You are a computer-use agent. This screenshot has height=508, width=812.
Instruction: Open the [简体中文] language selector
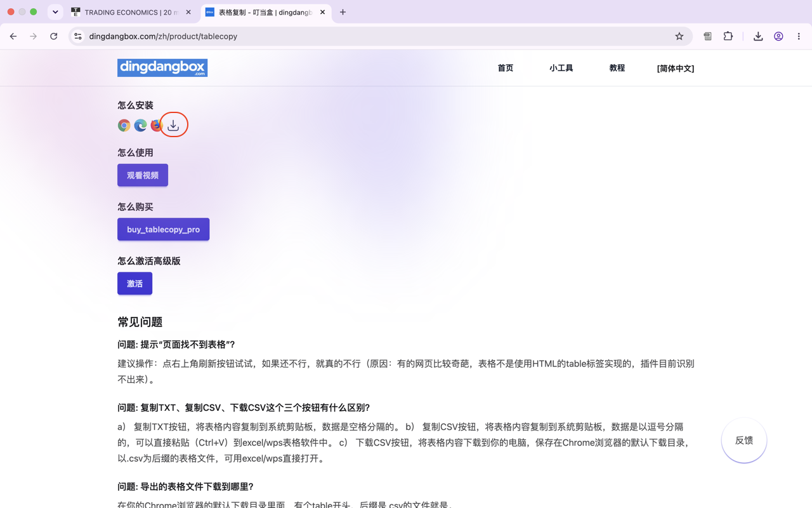pos(676,68)
